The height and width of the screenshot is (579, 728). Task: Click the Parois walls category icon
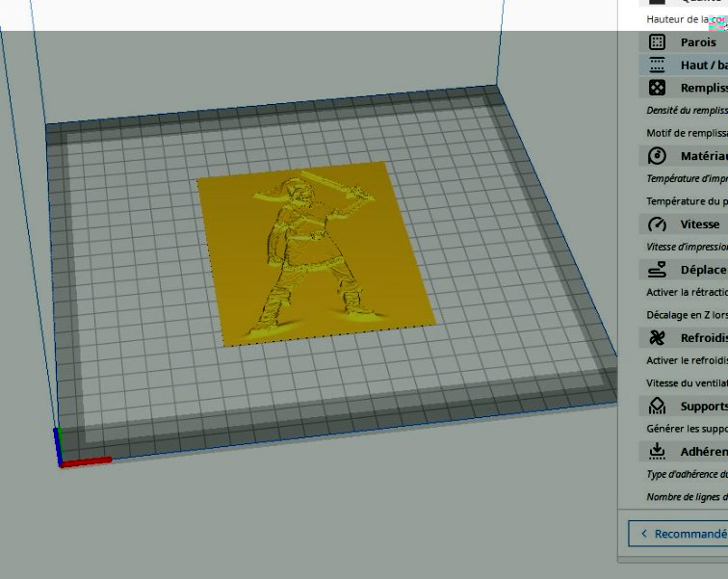point(657,42)
